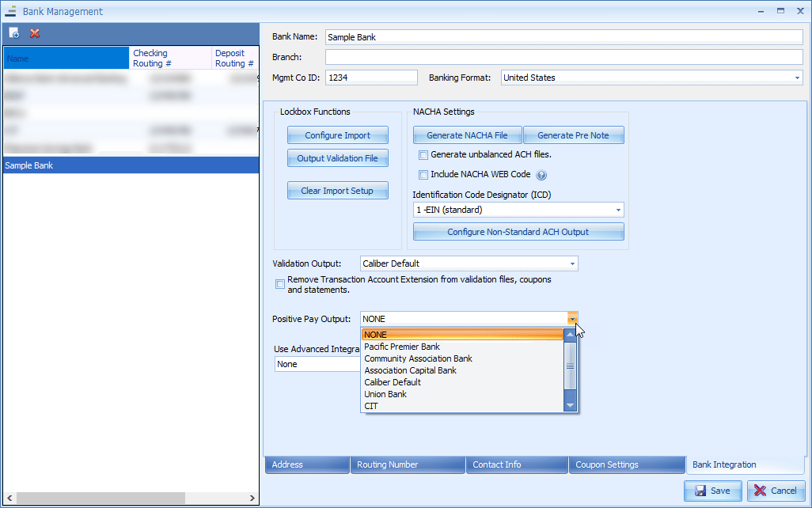This screenshot has height=508, width=812.
Task: Click the add new bank icon
Action: [x=14, y=33]
